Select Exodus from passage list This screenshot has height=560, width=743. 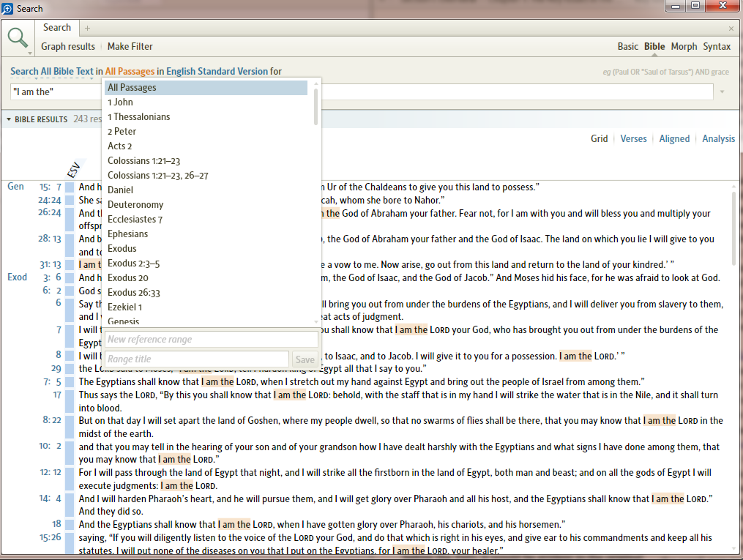pos(206,249)
